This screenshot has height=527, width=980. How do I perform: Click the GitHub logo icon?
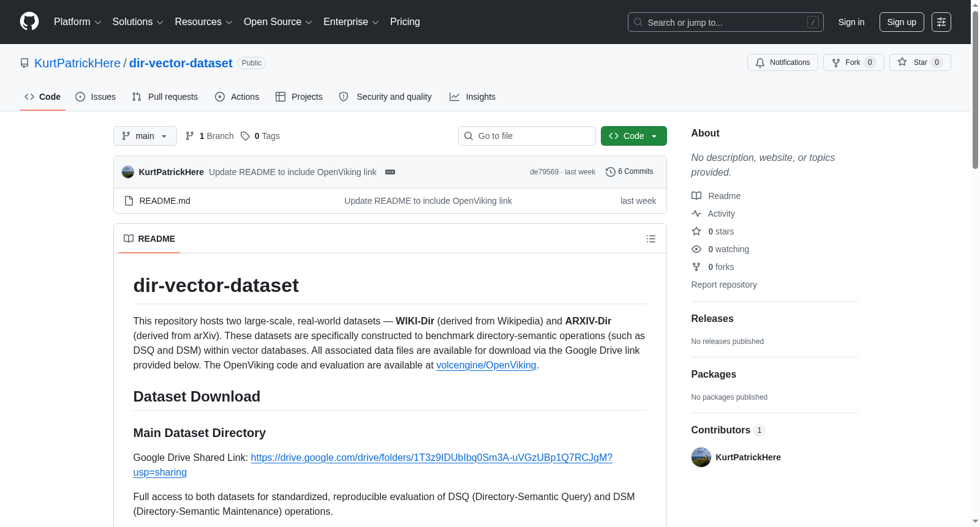click(29, 21)
